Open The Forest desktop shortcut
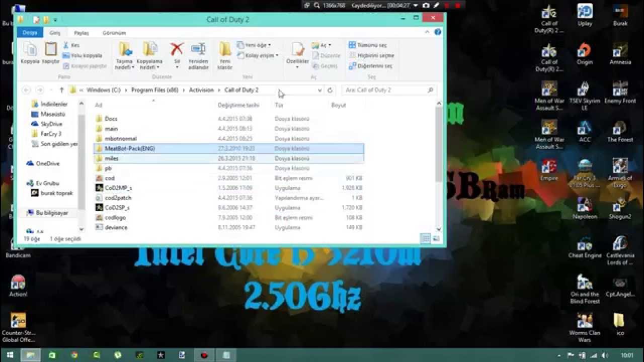This screenshot has height=362, width=644. click(x=620, y=131)
